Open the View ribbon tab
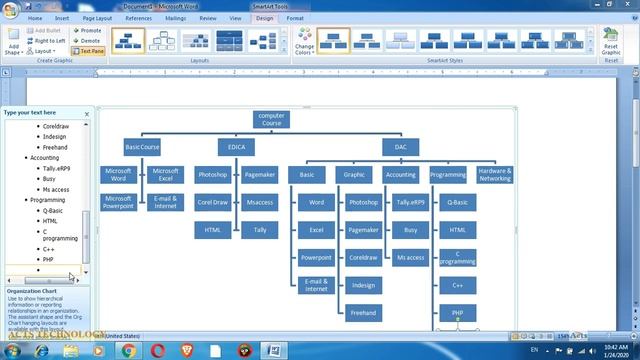 235,18
